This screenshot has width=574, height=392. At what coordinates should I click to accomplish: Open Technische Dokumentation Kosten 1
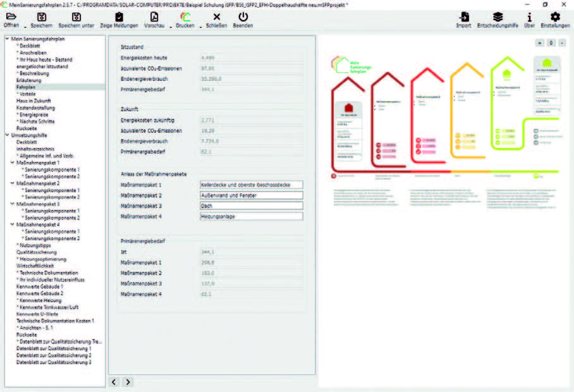coord(55,321)
